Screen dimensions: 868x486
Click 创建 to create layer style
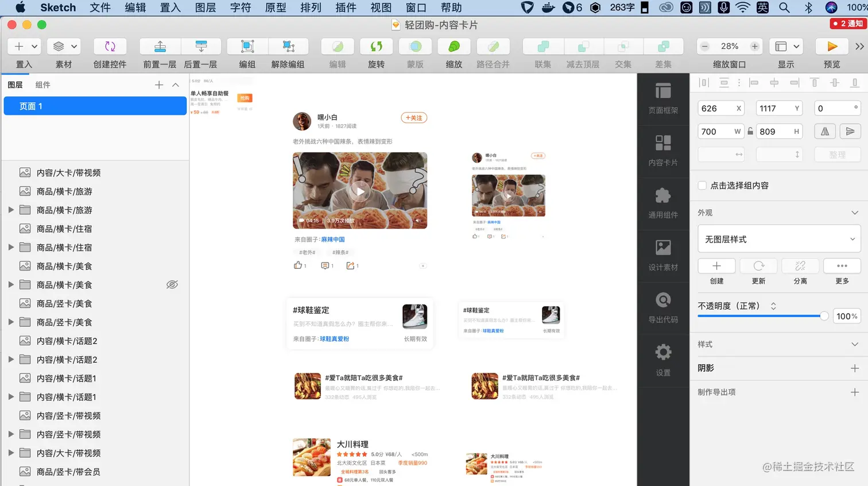716,266
